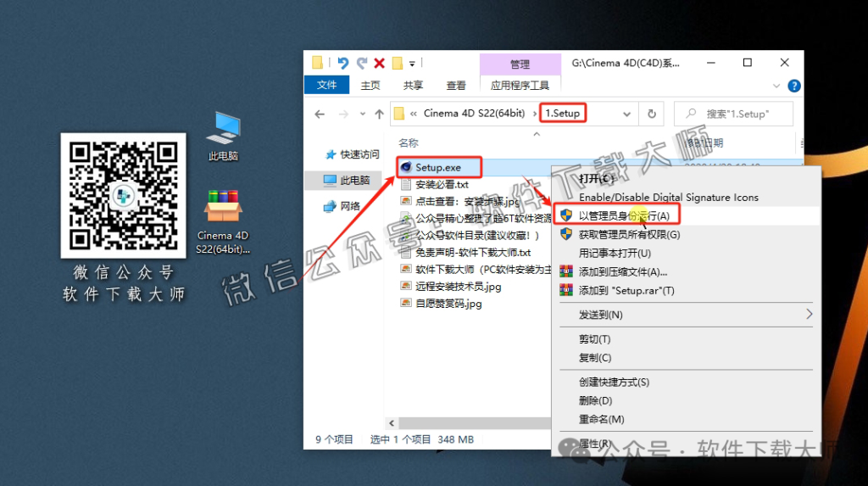Click the 1.Setup segment in address bar
This screenshot has width=868, height=486.
[x=563, y=114]
